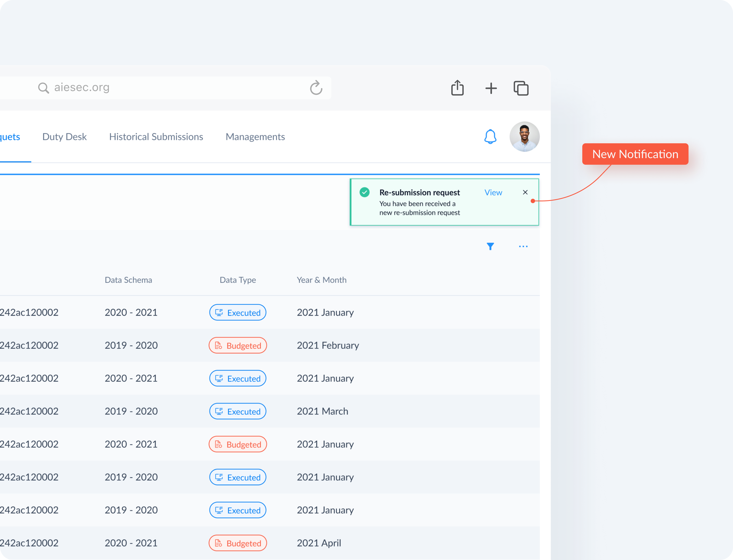Image resolution: width=733 pixels, height=560 pixels.
Task: Dismiss the Re-submission request notification
Action: click(x=525, y=192)
